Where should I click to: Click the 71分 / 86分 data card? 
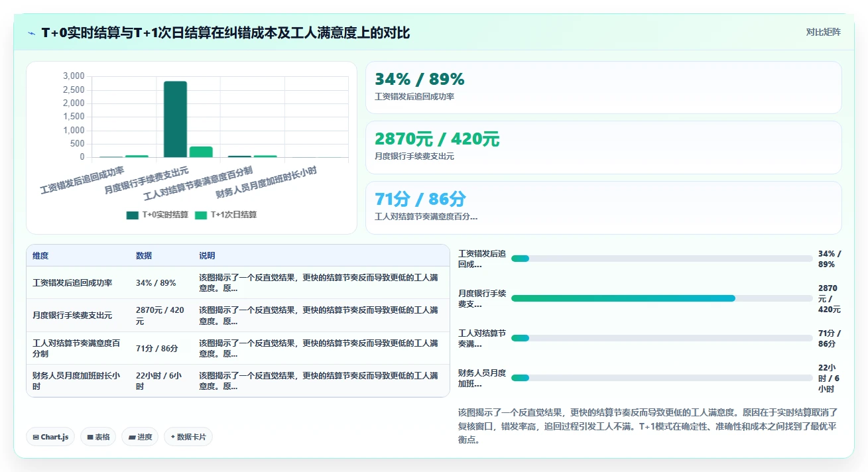(x=603, y=207)
